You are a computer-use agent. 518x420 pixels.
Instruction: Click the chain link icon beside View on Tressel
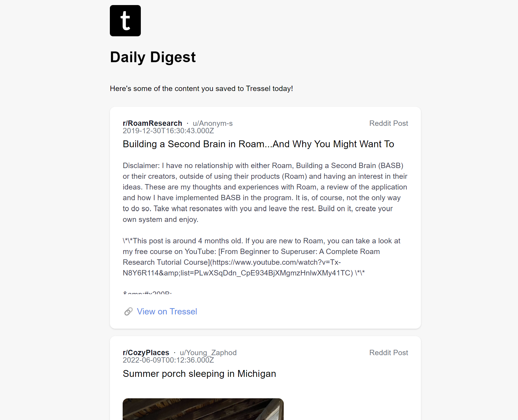128,311
